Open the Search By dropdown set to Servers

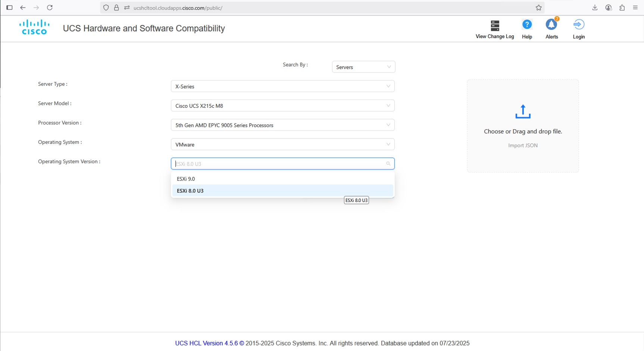tap(363, 67)
